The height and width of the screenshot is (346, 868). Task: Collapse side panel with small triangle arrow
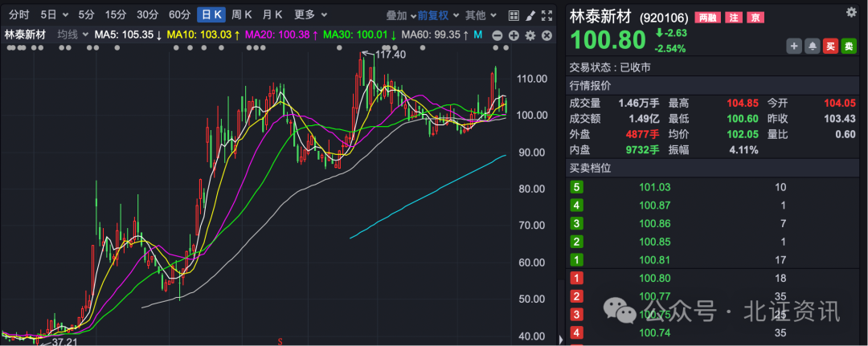tap(561, 339)
